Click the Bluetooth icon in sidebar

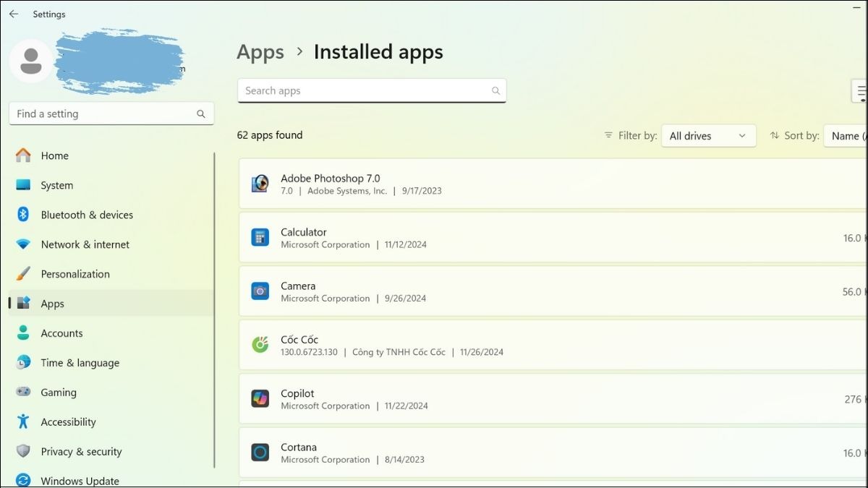(23, 215)
